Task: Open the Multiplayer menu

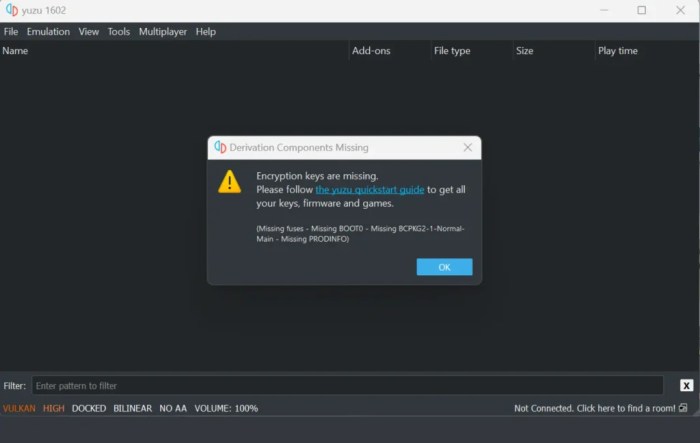Action: pyautogui.click(x=162, y=32)
